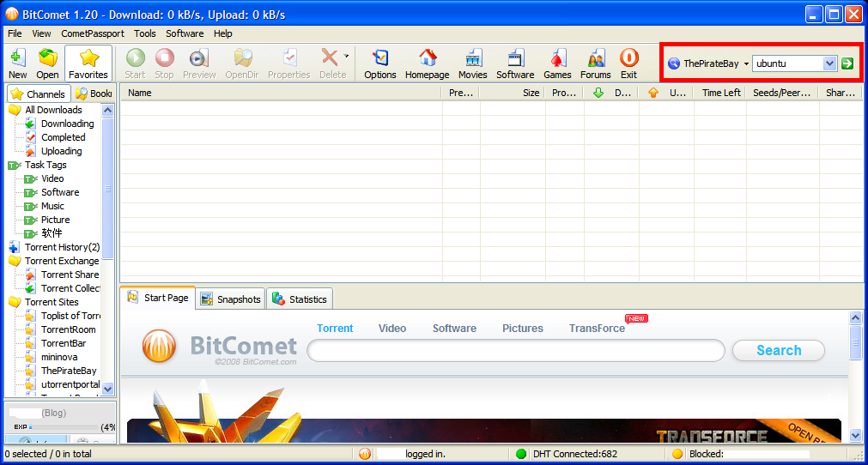This screenshot has width=868, height=465.
Task: Click the green DHT Connected indicator
Action: coord(521,454)
